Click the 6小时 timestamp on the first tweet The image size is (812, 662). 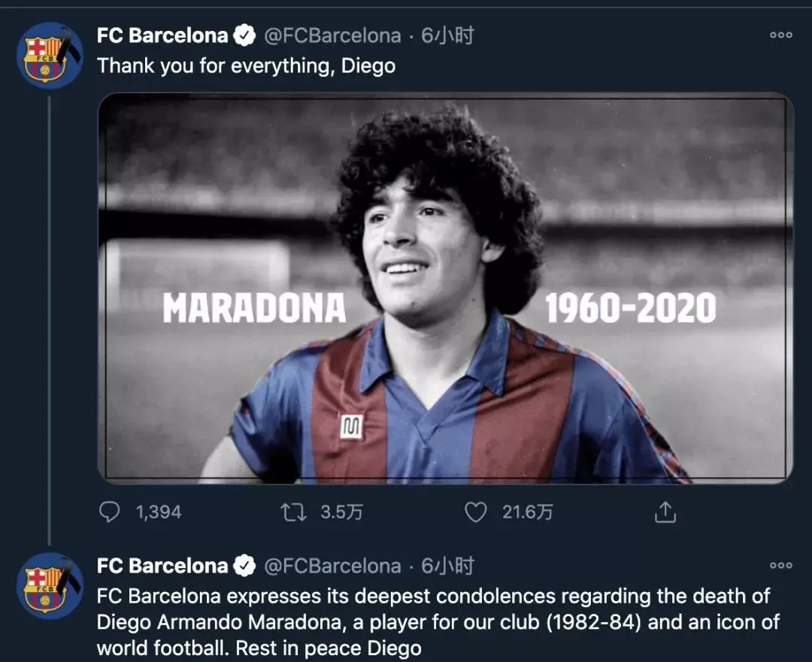tap(447, 35)
